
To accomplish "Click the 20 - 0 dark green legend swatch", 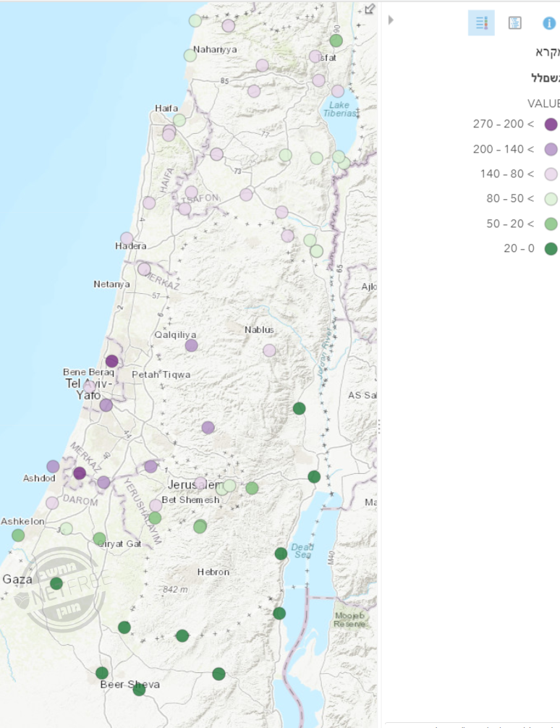I will click(x=551, y=249).
